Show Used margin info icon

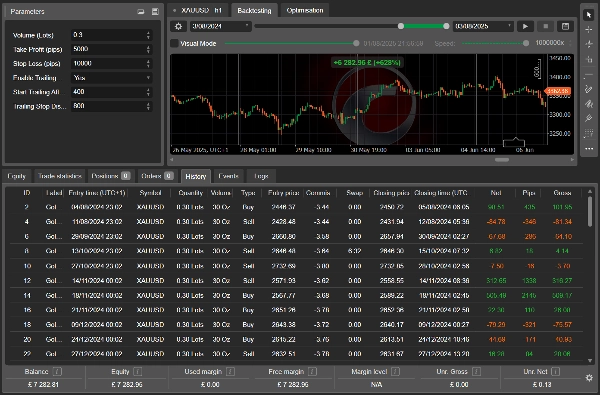(230, 371)
